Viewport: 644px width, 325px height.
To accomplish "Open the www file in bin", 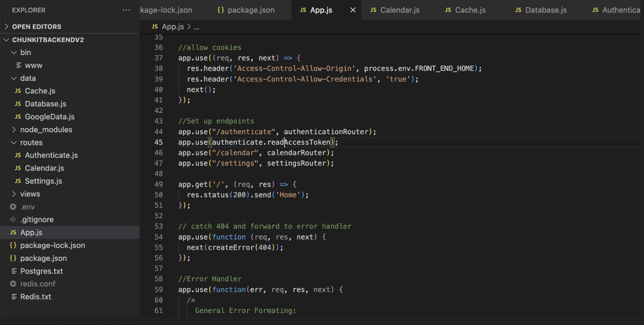I will (70, 65).
